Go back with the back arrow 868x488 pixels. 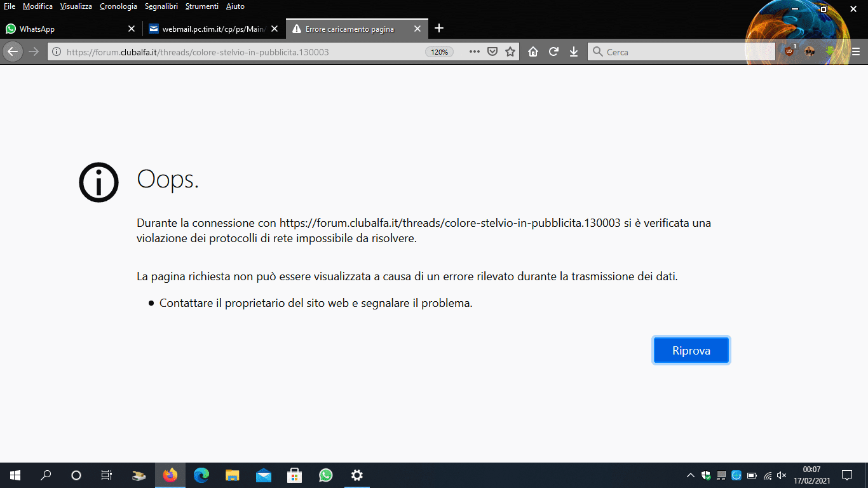(13, 51)
